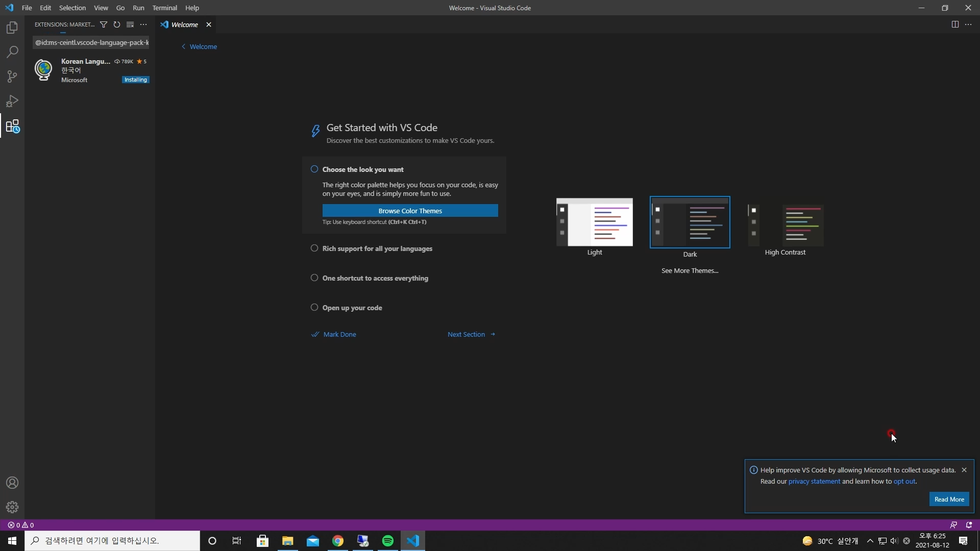
Task: Toggle the 'Choose the look you want' step circle
Action: pos(314,169)
